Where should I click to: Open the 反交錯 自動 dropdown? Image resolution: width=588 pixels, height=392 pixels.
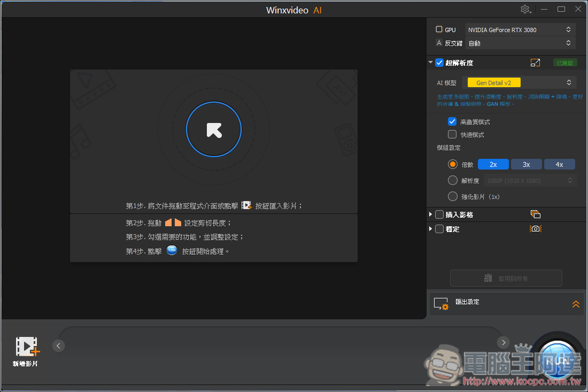pyautogui.click(x=520, y=43)
